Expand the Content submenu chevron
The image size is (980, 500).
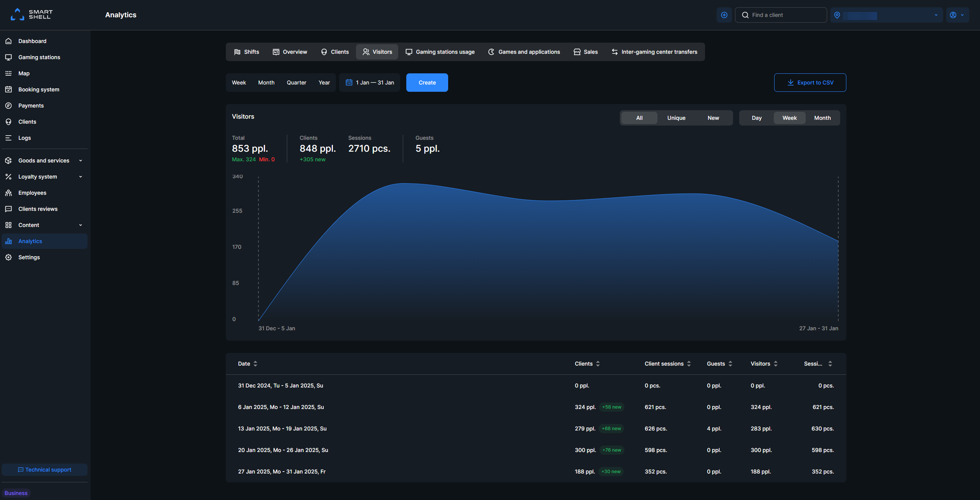click(81, 225)
